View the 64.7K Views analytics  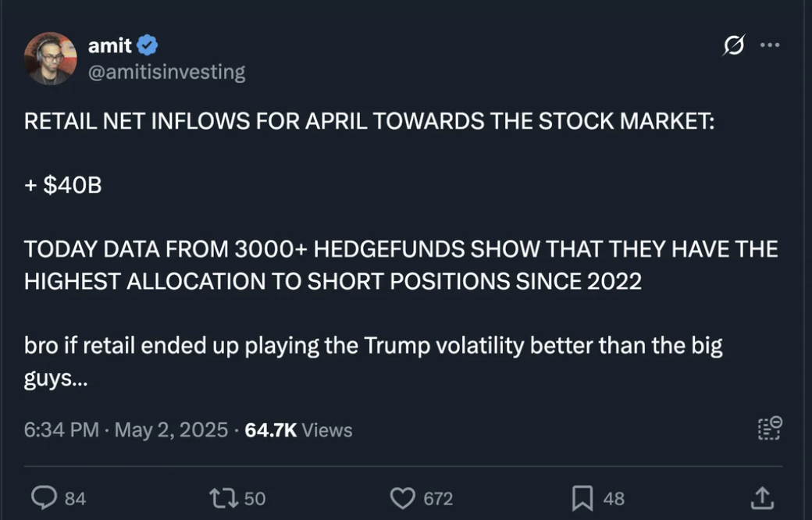tap(298, 430)
